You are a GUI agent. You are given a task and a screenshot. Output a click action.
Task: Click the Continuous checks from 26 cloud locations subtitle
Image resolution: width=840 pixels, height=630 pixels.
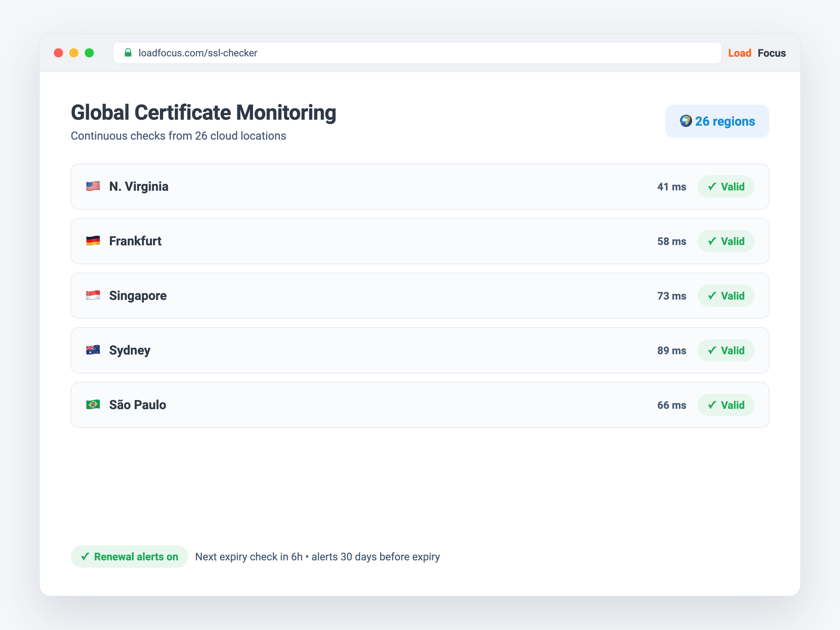pos(178,135)
